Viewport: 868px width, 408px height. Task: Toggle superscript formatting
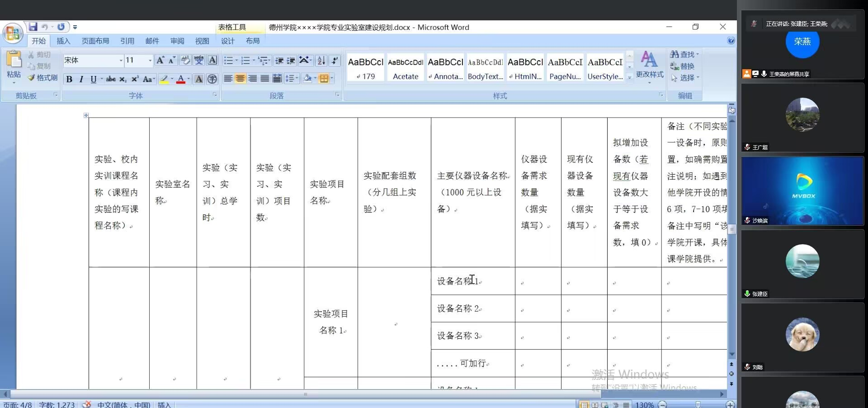pyautogui.click(x=135, y=79)
